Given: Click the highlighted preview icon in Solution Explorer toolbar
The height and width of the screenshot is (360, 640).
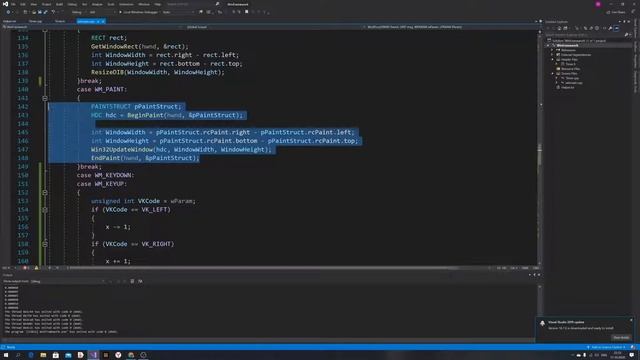Looking at the screenshot, I should [616, 28].
